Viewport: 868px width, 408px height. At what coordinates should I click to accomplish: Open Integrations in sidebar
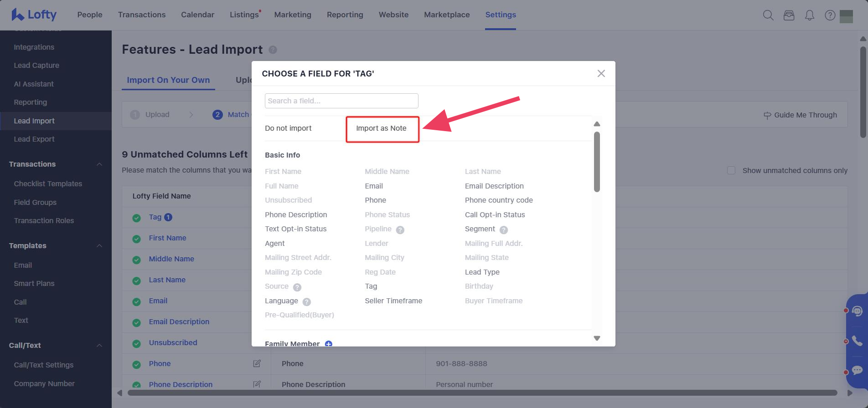(x=34, y=47)
